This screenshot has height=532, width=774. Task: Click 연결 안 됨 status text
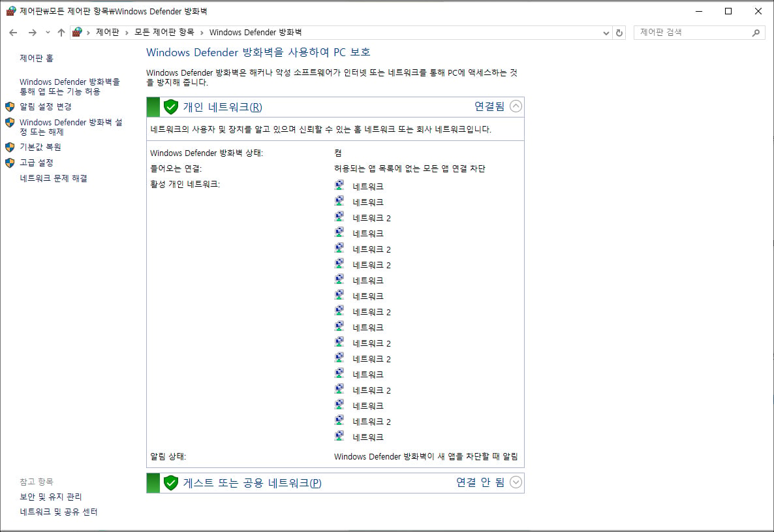click(x=480, y=482)
